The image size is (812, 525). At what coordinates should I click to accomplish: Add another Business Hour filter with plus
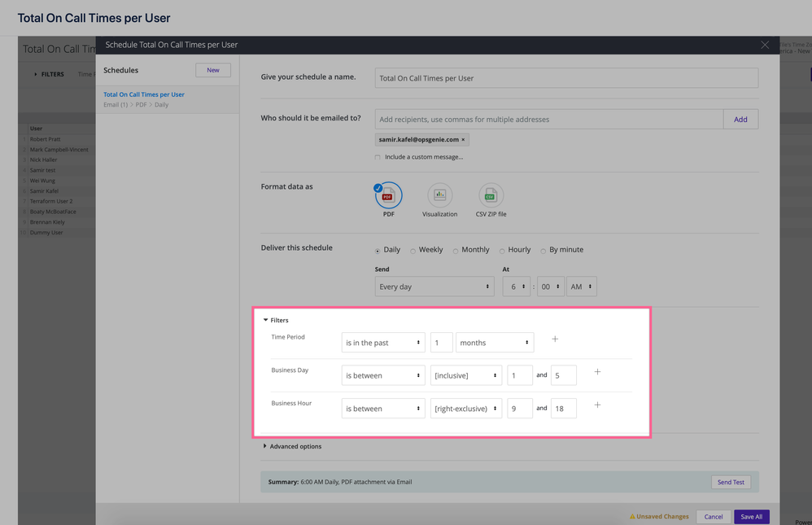pyautogui.click(x=597, y=405)
